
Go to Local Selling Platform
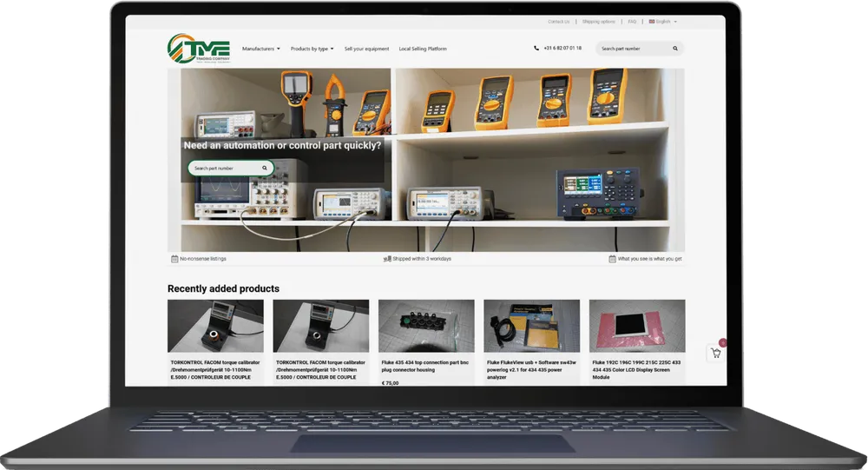tap(423, 49)
